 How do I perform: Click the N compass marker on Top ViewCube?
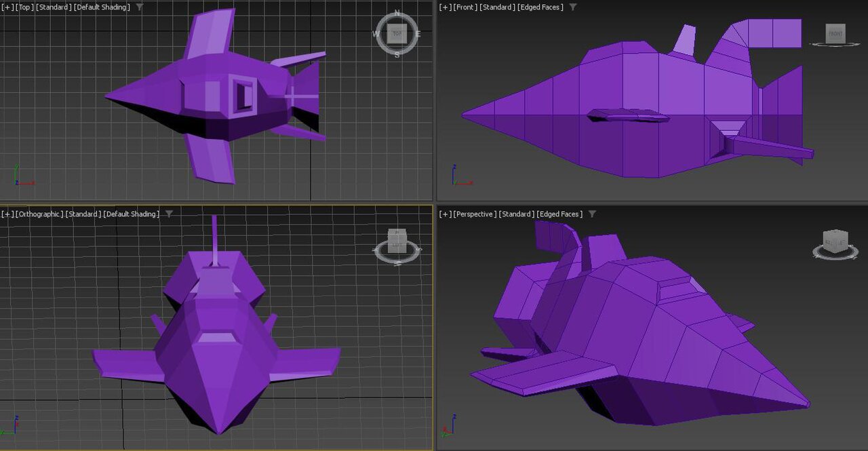pos(397,14)
